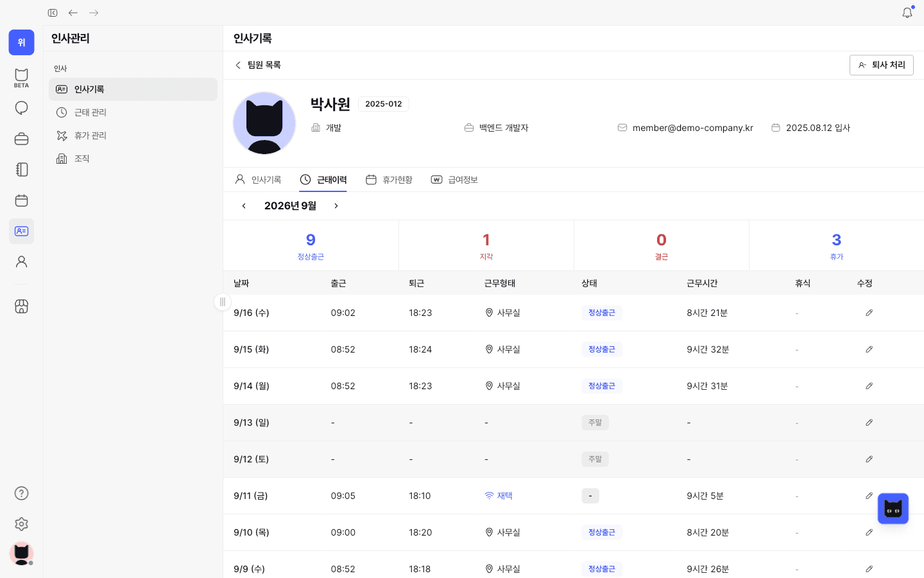The image size is (924, 578).
Task: Select the 근태이력 tab
Action: point(323,180)
